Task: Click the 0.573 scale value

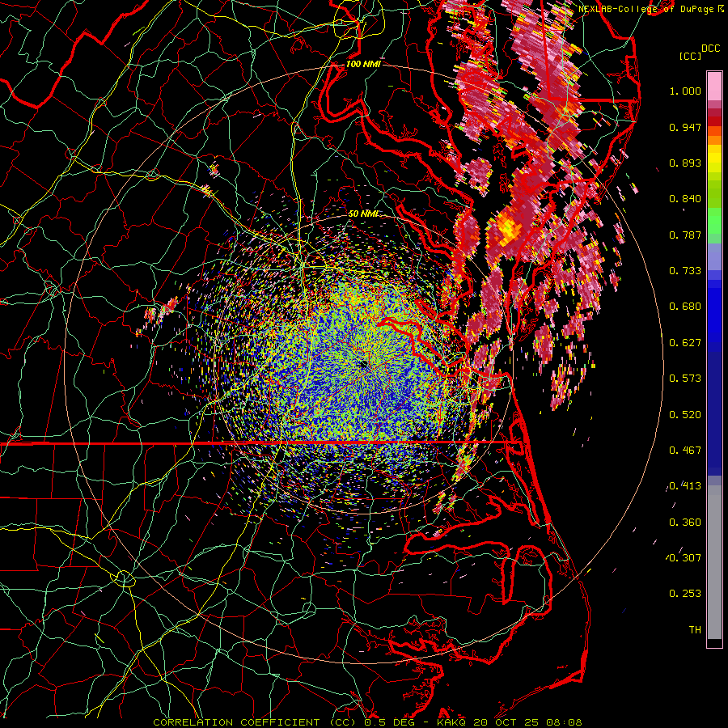Action: pos(685,379)
